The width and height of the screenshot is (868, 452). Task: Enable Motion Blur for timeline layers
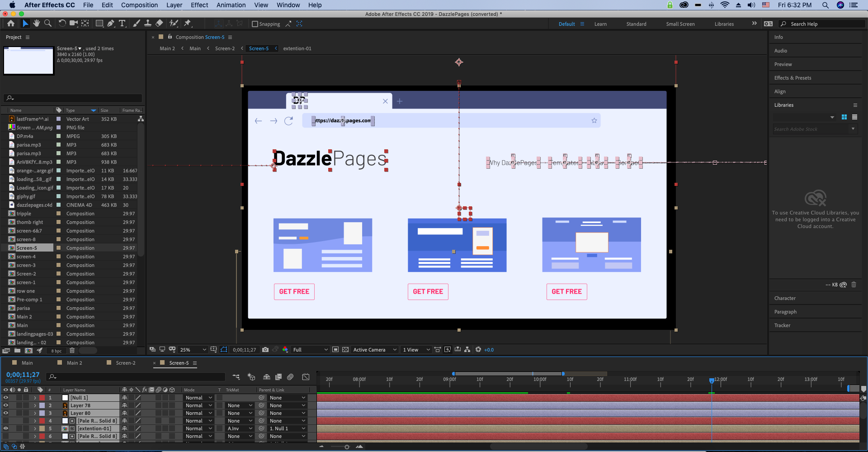291,377
